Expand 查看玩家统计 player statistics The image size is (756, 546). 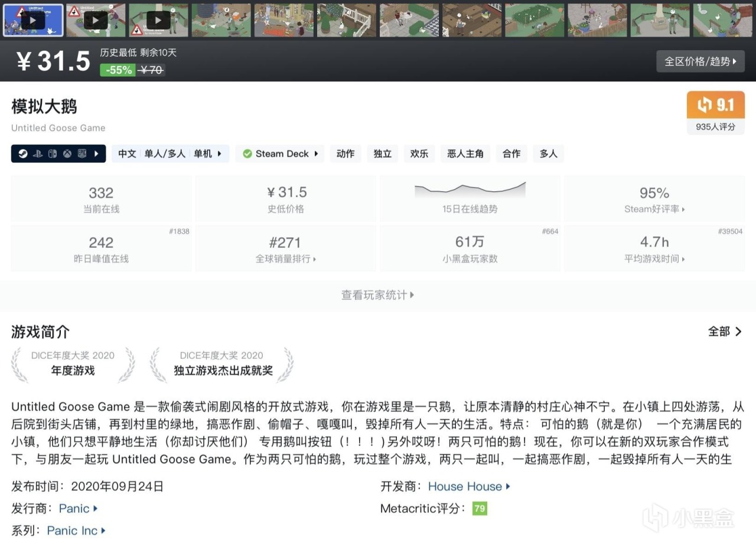[x=378, y=295]
